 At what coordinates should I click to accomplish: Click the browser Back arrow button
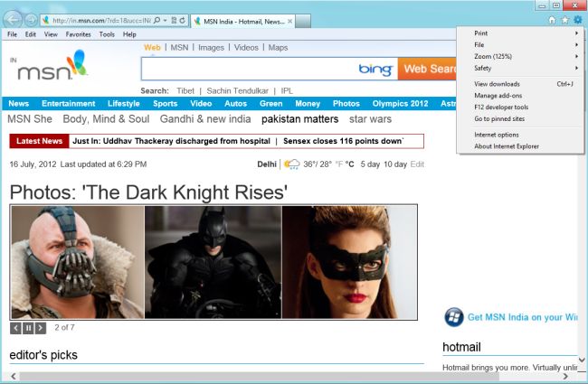13,20
